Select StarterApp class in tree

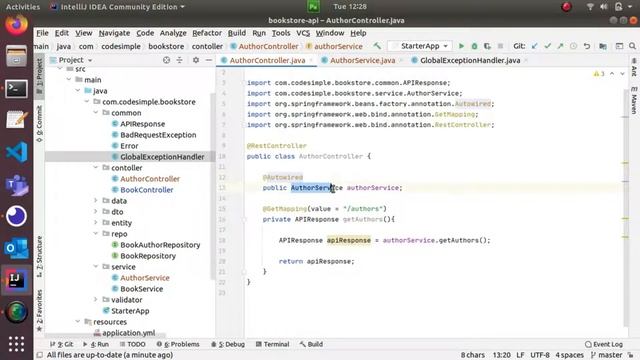[130, 311]
